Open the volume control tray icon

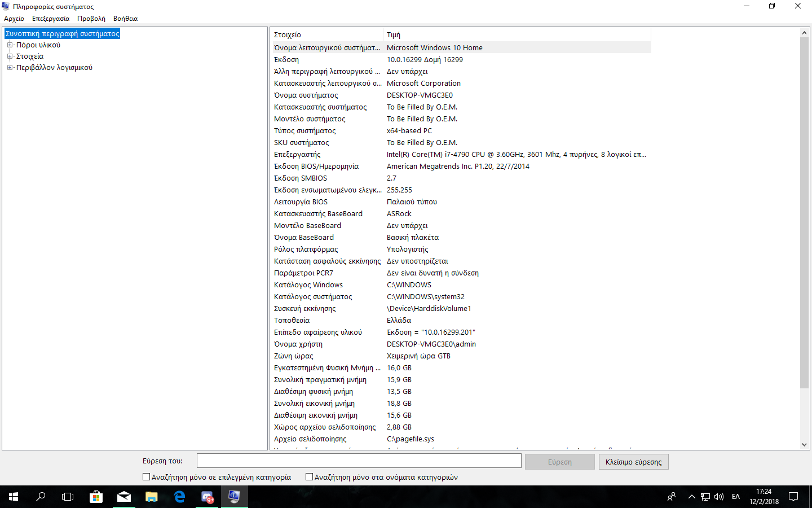click(719, 497)
